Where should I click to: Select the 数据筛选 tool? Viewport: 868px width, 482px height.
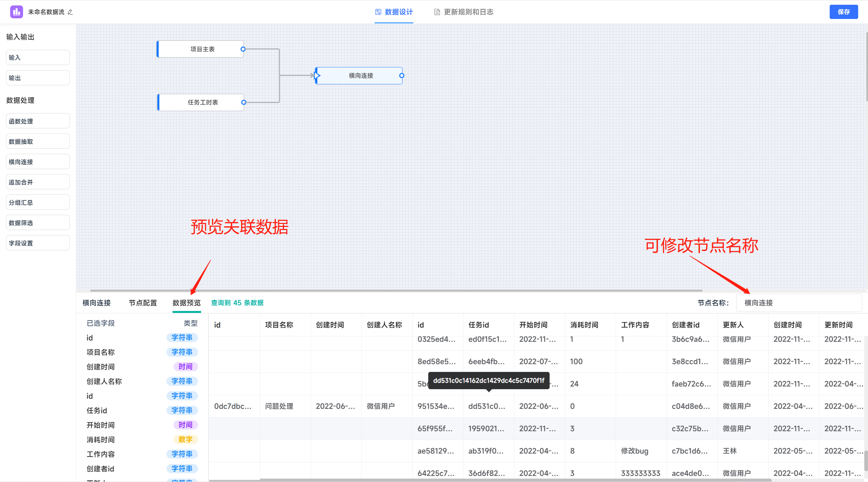click(x=38, y=222)
